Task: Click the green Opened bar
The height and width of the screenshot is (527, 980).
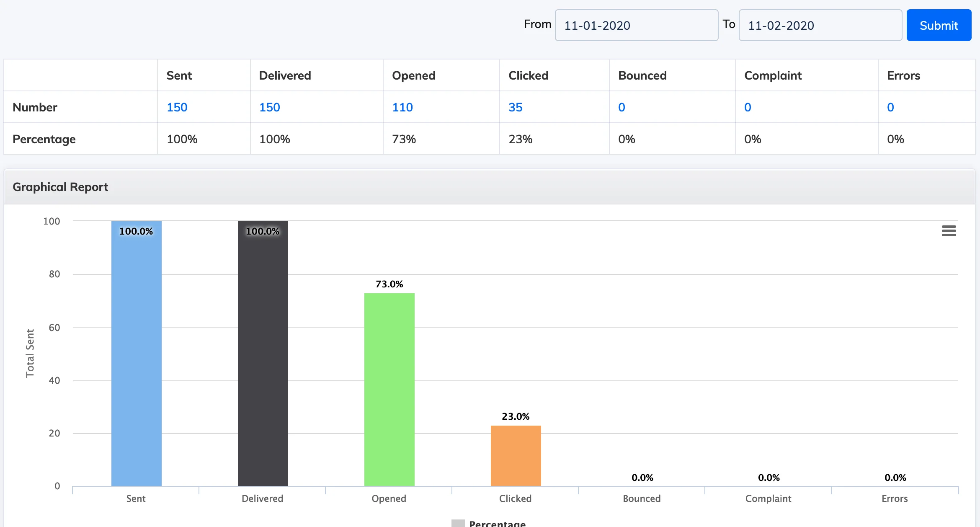Action: 389,390
